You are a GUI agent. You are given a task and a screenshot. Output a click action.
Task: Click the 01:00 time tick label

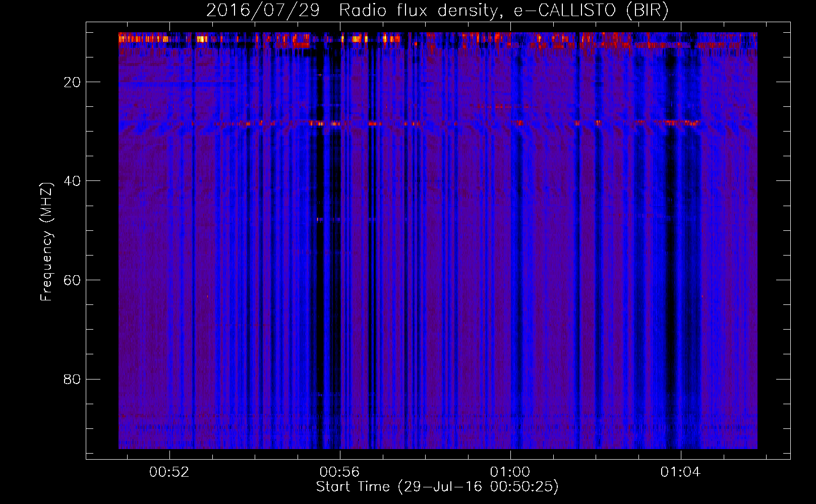[x=510, y=472]
